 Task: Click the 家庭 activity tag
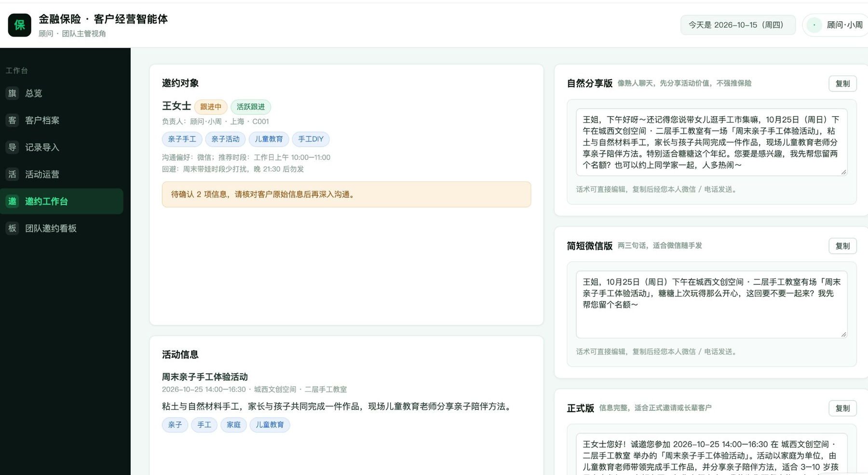tap(233, 425)
